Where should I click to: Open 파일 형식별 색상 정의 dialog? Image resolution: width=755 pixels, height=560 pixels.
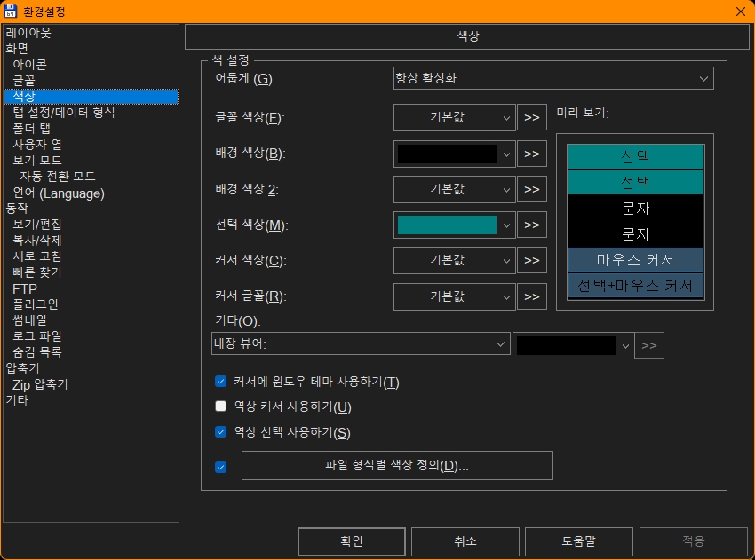click(397, 466)
